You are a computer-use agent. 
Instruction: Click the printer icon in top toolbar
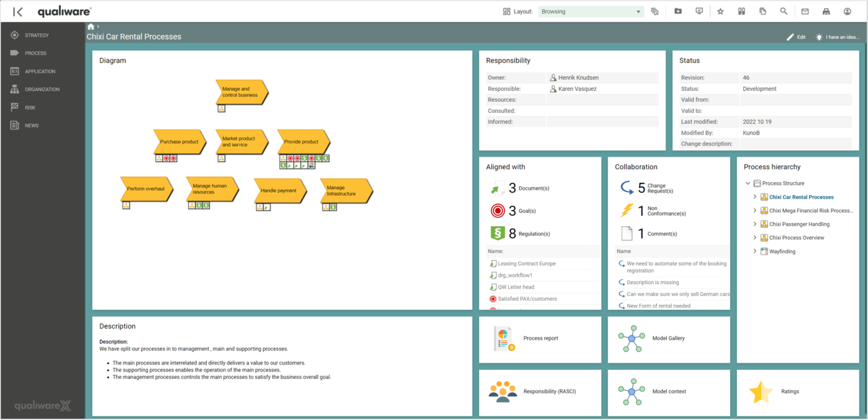click(826, 11)
